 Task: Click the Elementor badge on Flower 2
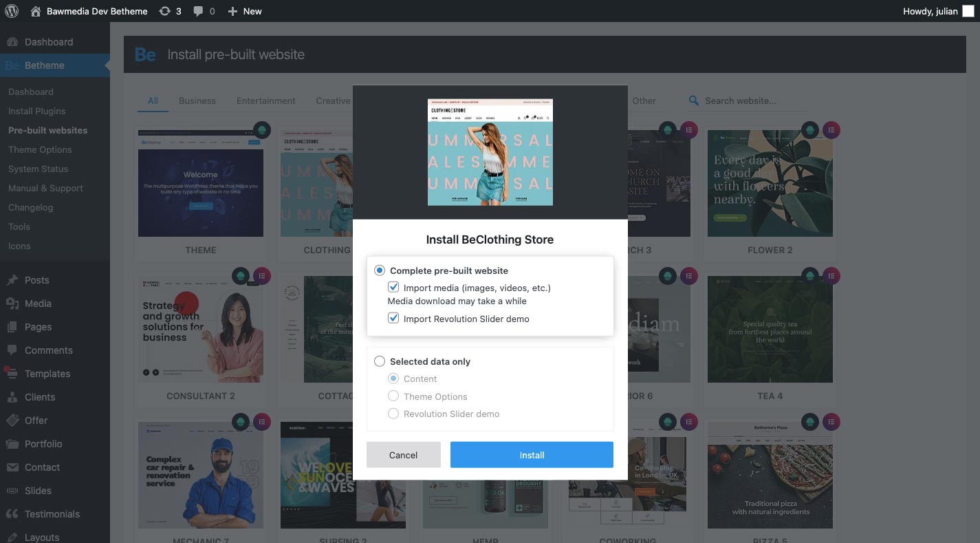831,130
